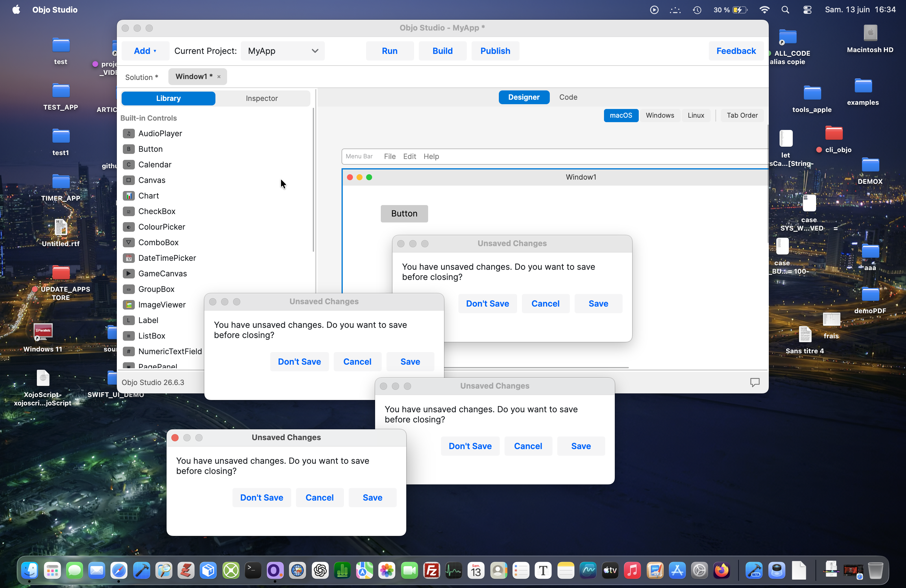The image size is (906, 588).
Task: Pick the ListBox control icon
Action: 129,336
